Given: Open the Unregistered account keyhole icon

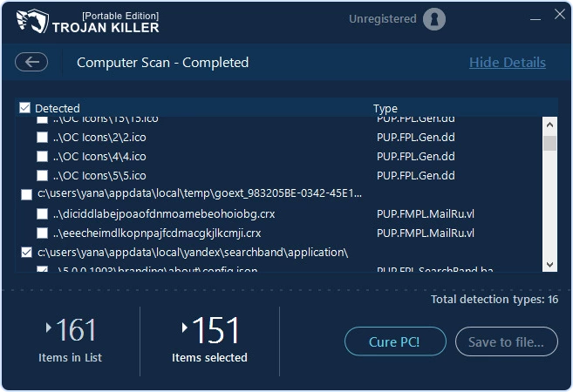Looking at the screenshot, I should (x=434, y=19).
